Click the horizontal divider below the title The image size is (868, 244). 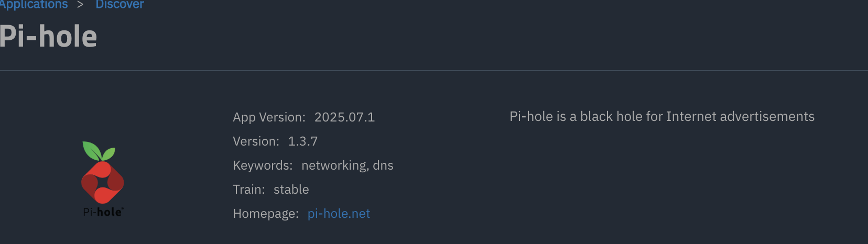coord(434,71)
